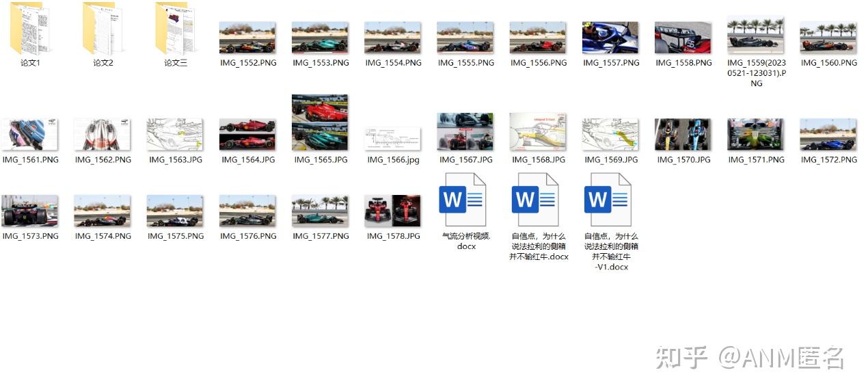
Task: Select thumbnail of IMG_1565.JPG
Action: point(320,122)
